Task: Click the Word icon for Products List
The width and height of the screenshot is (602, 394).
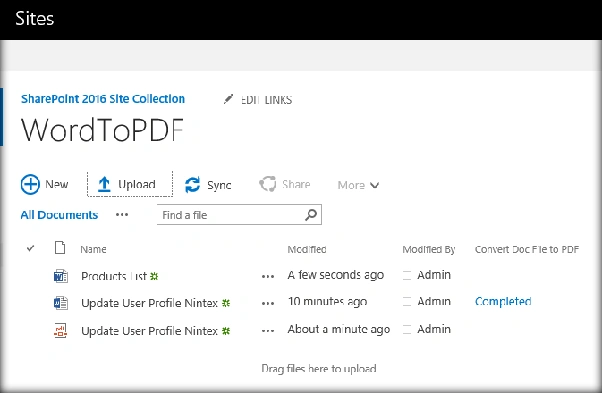Action: coord(61,276)
